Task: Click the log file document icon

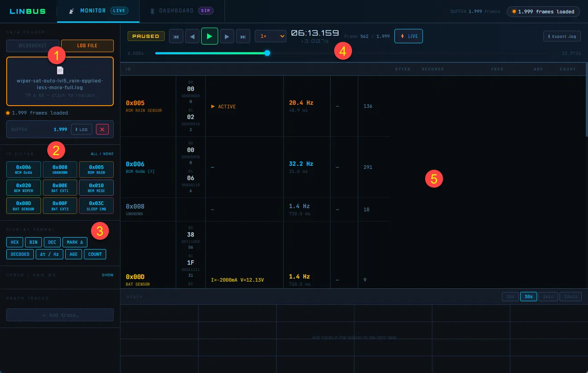Action: tap(60, 70)
